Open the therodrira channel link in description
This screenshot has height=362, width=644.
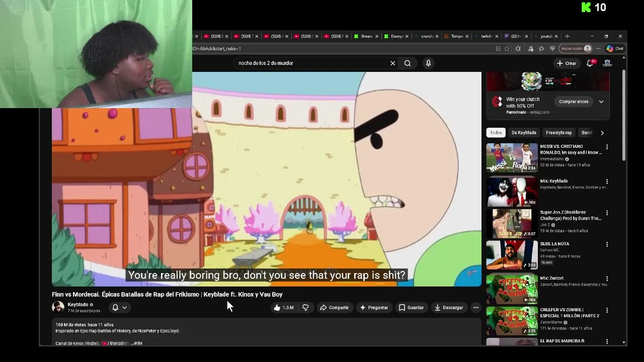tap(116, 343)
